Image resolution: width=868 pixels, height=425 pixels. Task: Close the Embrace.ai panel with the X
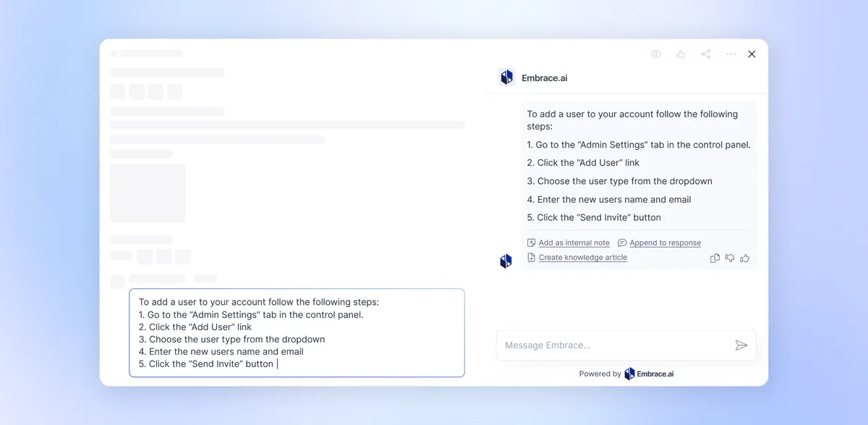coord(752,54)
